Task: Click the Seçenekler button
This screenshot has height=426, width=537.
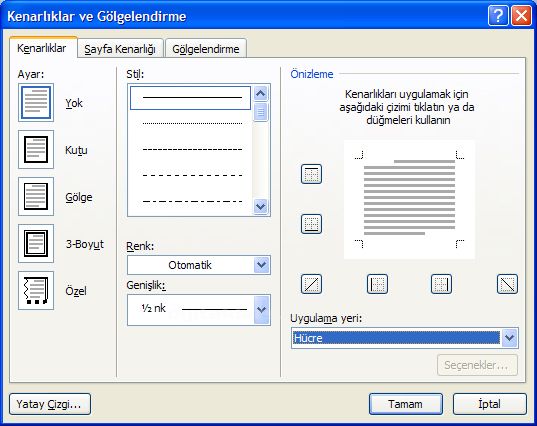Action: pos(477,365)
